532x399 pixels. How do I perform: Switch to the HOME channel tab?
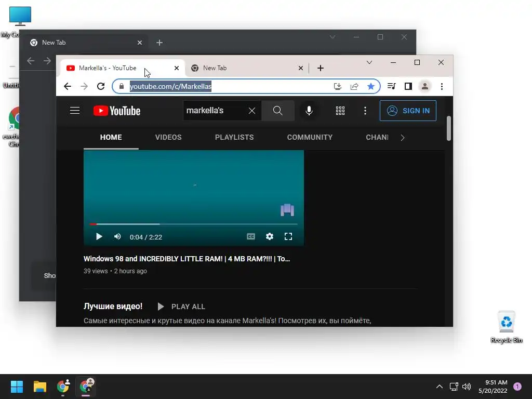(x=111, y=137)
